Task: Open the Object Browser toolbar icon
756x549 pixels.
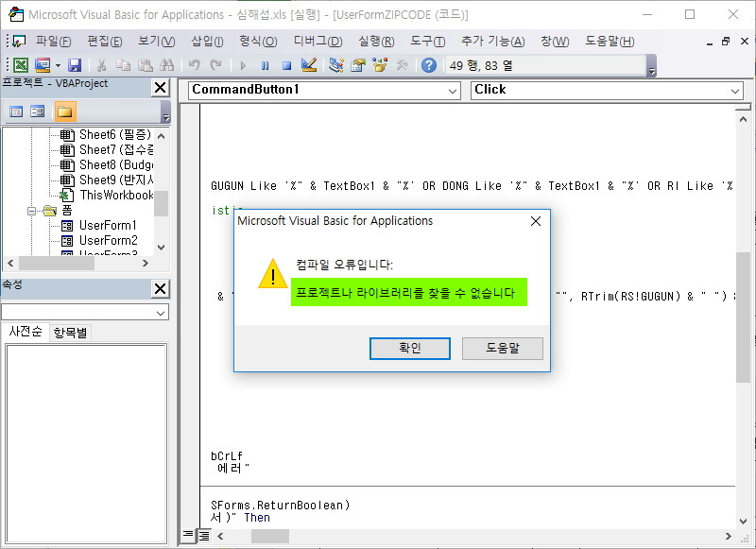Action: (x=380, y=65)
